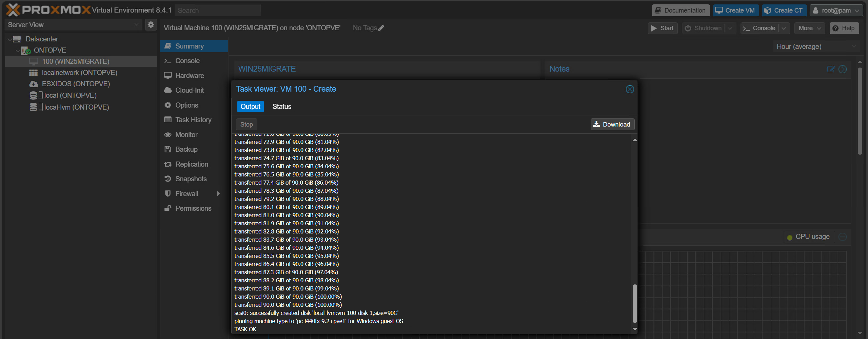868x339 pixels.
Task: Open the server view settings gear
Action: point(151,24)
